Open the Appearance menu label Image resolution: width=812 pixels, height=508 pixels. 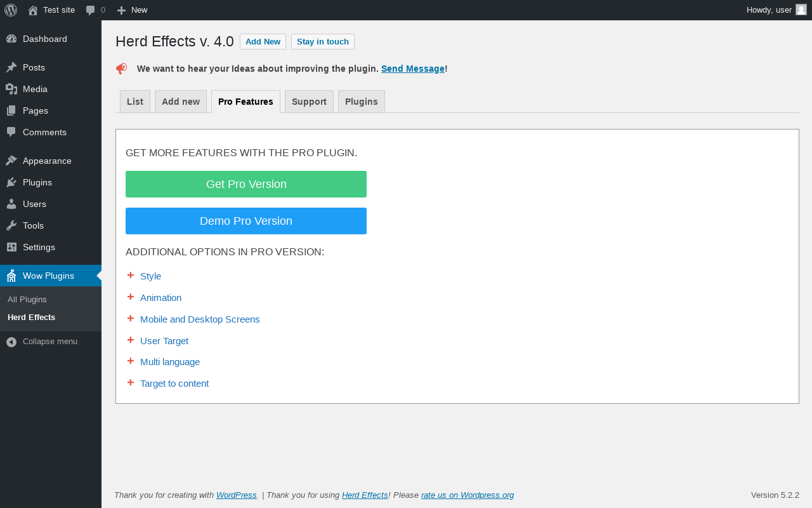(x=47, y=161)
